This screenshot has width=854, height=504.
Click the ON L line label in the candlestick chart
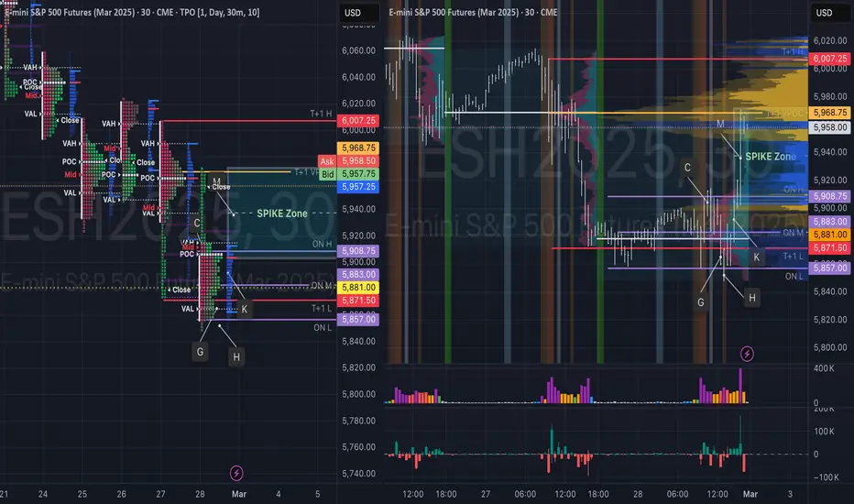794,276
